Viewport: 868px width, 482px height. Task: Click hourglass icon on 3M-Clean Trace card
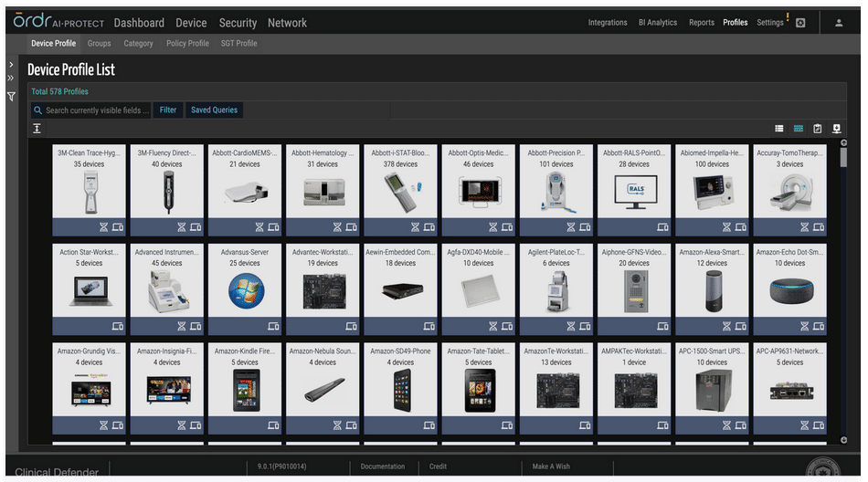pyautogui.click(x=103, y=227)
